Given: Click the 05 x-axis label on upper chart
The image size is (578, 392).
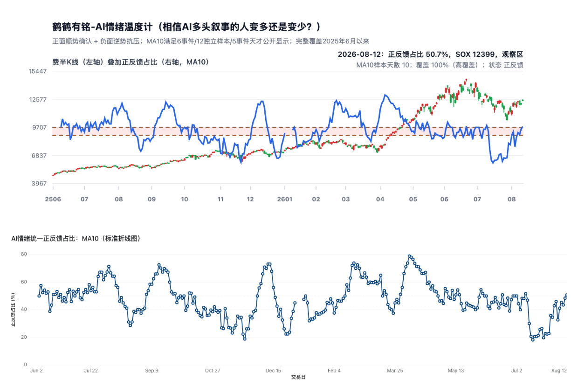Looking at the screenshot, I should (413, 199).
